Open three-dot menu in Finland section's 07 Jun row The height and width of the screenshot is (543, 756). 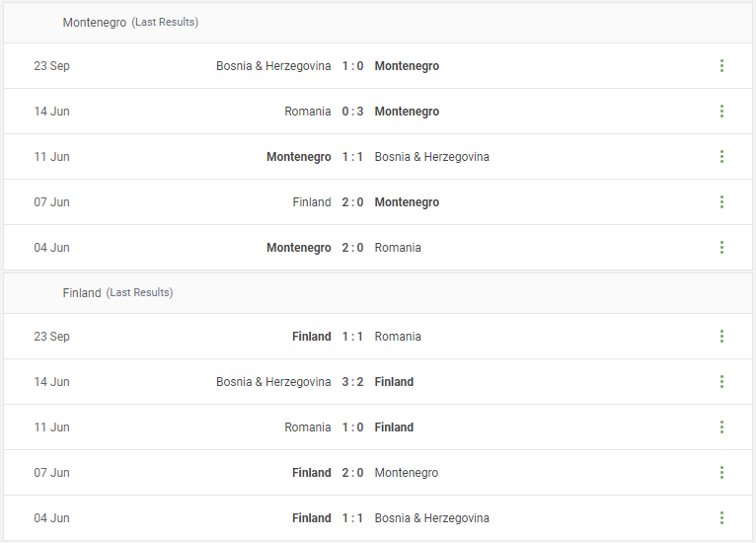coord(721,472)
